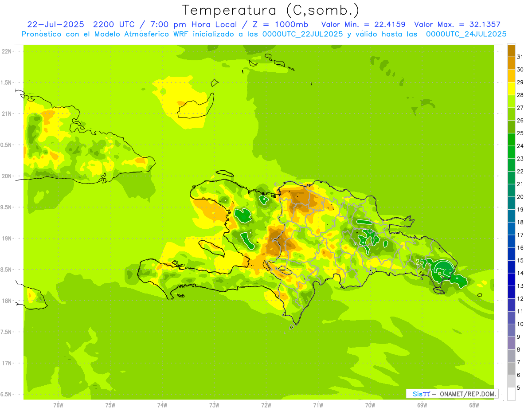Click the brown color bar segment above 31

[511, 51]
